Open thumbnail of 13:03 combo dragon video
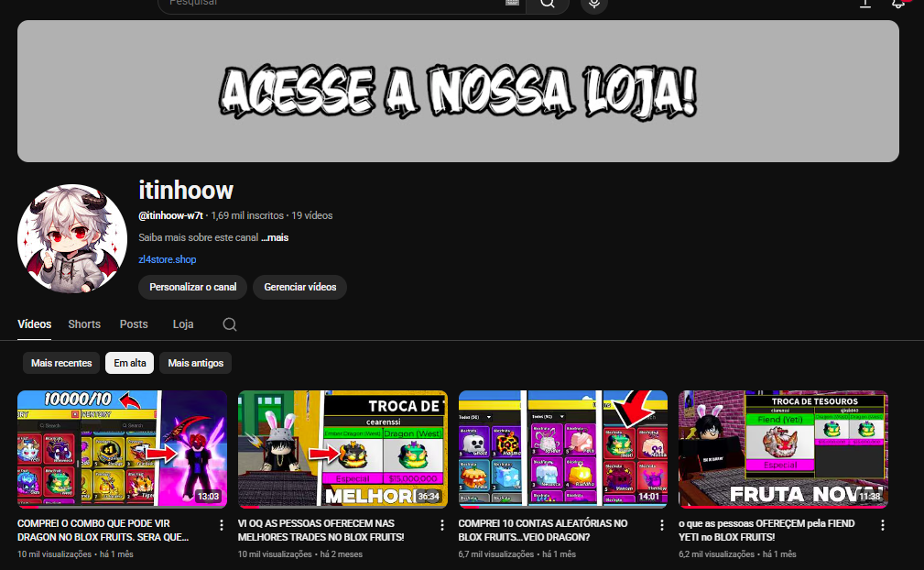This screenshot has height=570, width=924. 123,448
